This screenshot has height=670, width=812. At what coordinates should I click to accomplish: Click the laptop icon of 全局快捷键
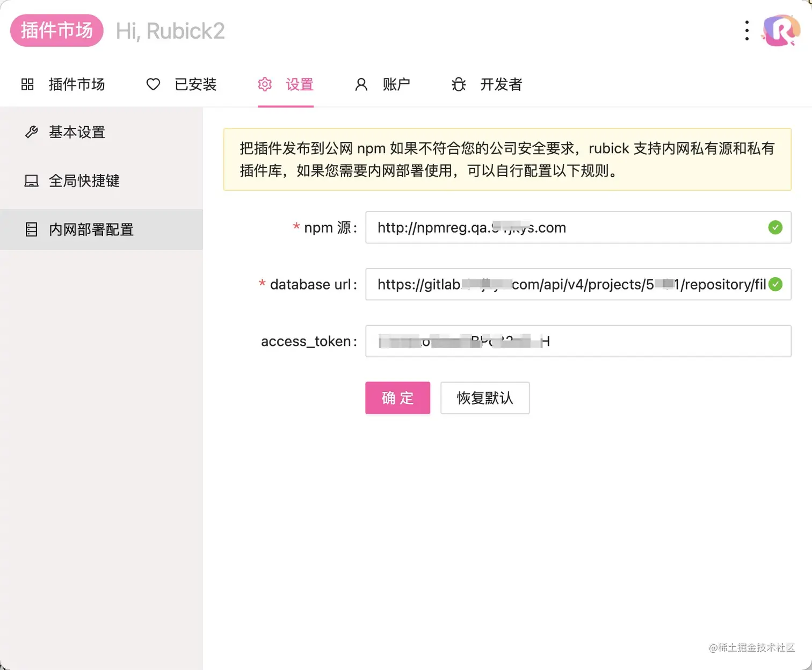(31, 181)
